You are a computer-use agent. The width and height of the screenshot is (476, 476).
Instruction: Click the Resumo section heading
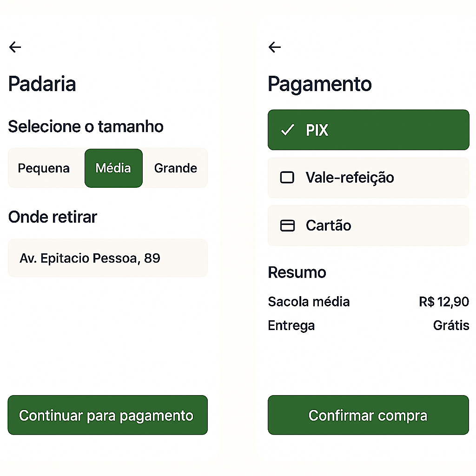coord(297,272)
